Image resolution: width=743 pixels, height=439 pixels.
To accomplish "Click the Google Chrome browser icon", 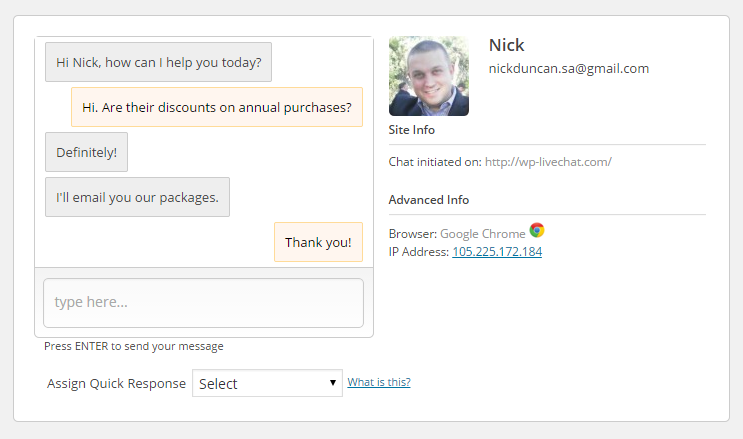I will click(537, 231).
